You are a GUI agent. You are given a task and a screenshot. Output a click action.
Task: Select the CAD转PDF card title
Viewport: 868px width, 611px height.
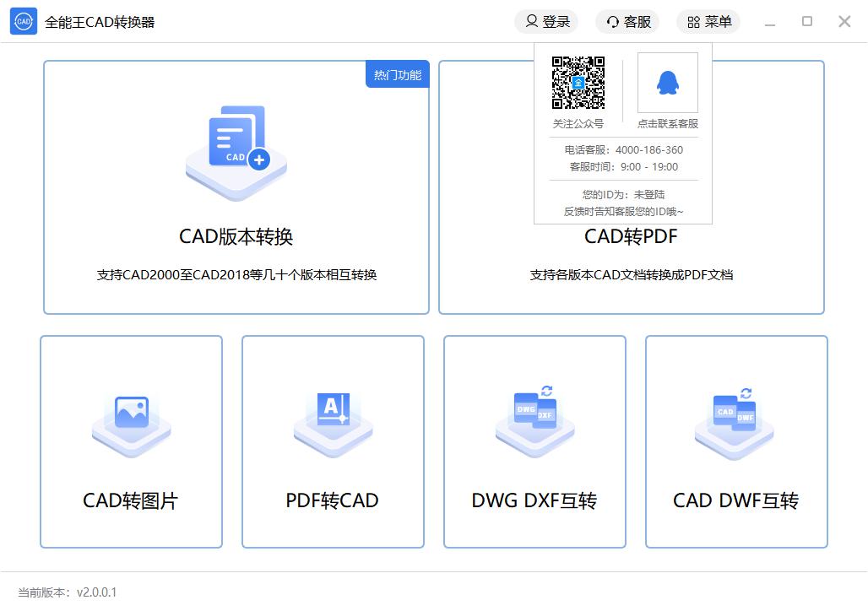click(631, 236)
